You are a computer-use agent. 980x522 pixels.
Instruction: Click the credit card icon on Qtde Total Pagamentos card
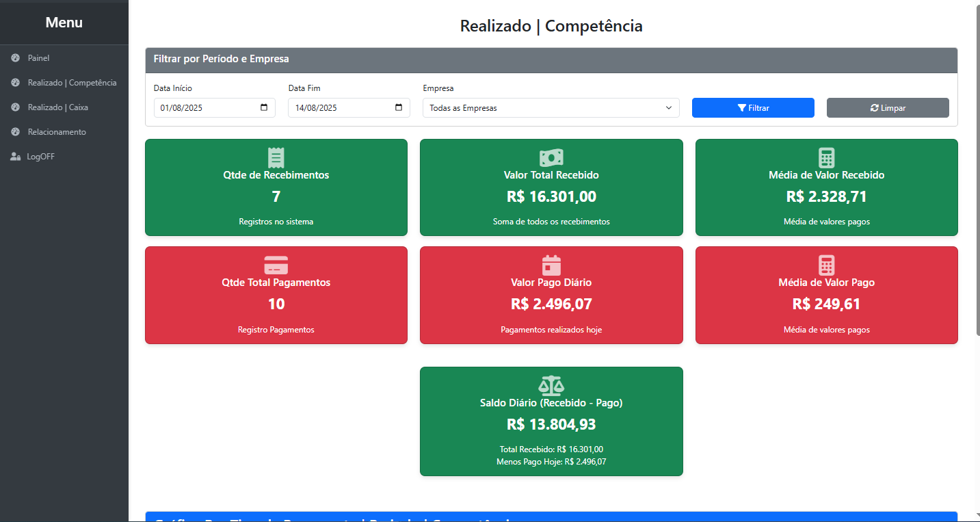pyautogui.click(x=276, y=264)
